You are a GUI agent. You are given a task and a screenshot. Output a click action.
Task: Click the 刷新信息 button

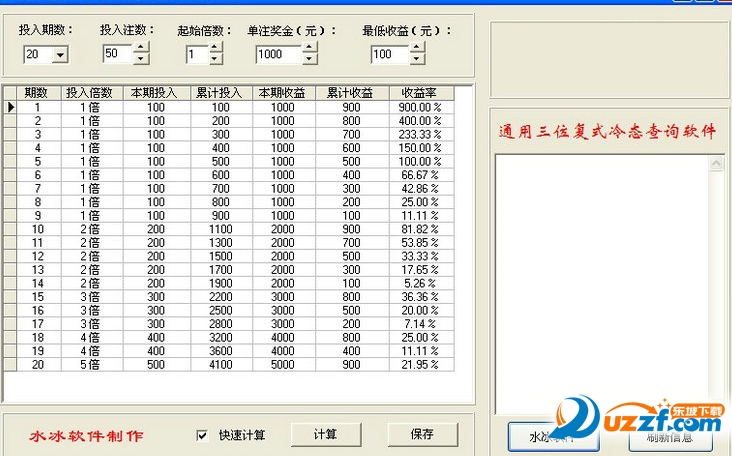670,437
